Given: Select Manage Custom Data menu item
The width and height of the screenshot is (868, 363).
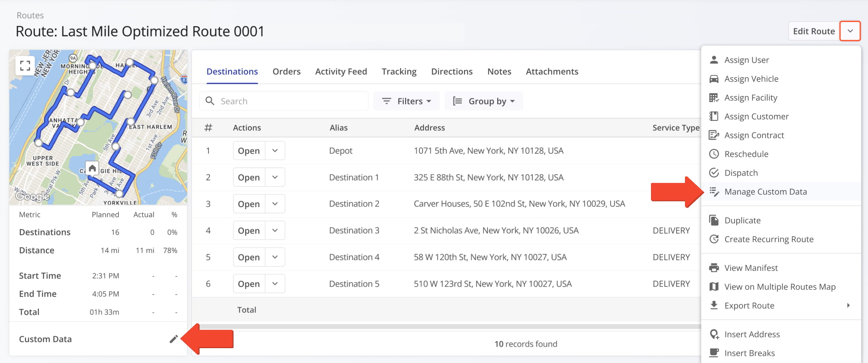Looking at the screenshot, I should coord(781,192).
